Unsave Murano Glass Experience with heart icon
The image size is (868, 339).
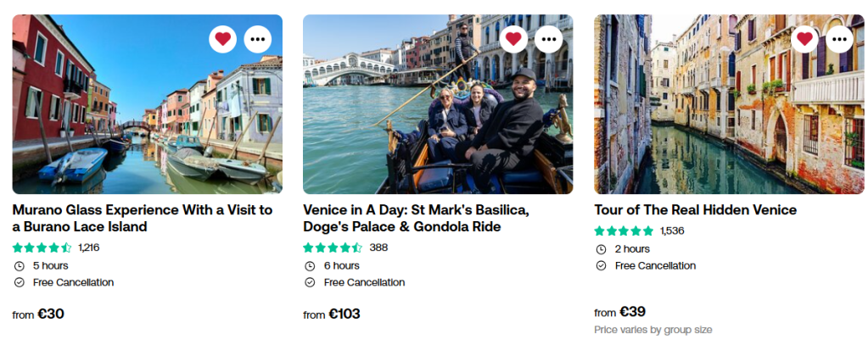coord(222,39)
